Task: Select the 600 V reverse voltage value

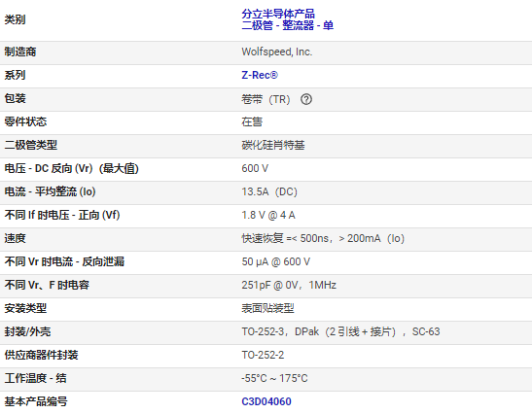Action: tap(255, 168)
